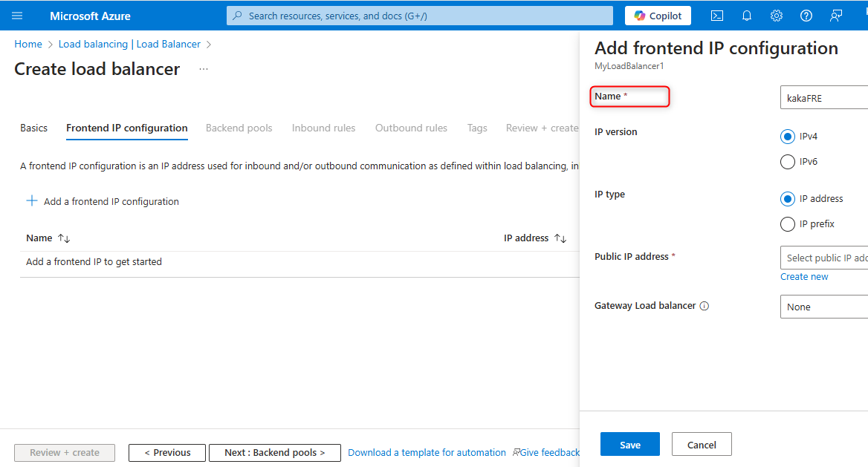Open the help question mark icon
Image resolution: width=868 pixels, height=467 pixels.
click(806, 16)
